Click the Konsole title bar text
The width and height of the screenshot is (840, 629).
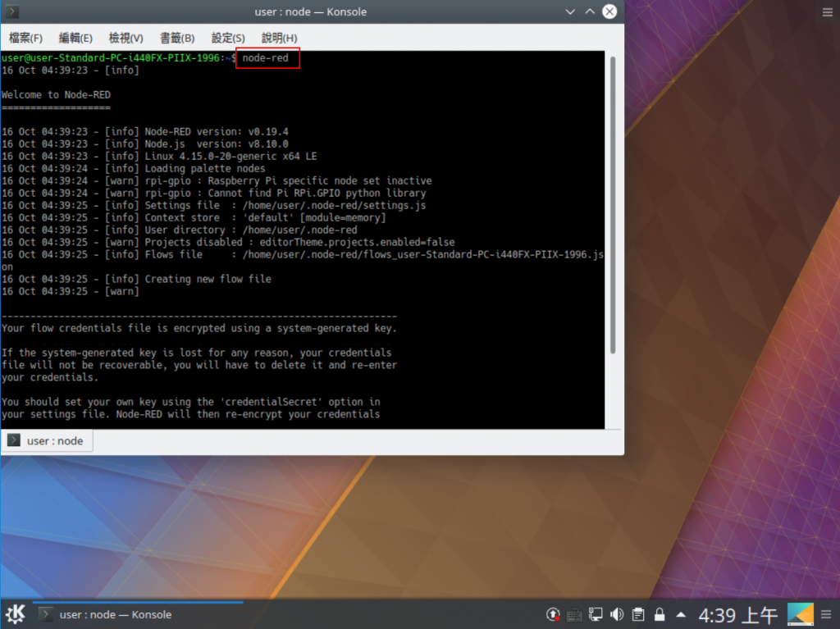click(311, 11)
